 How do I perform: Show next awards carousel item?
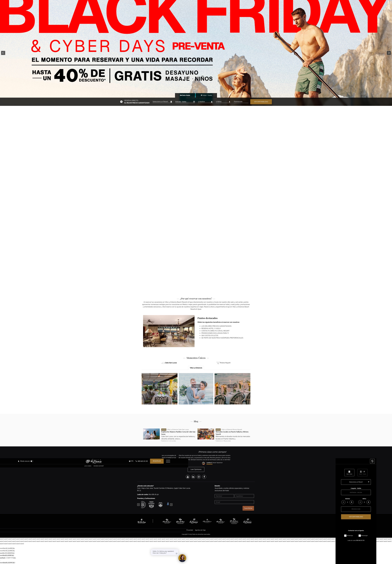[171, 505]
